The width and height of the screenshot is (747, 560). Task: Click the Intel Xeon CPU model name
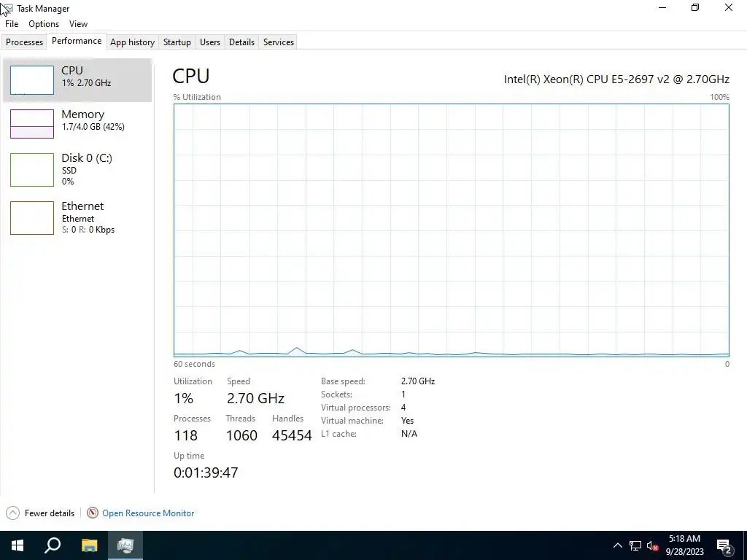coord(616,79)
